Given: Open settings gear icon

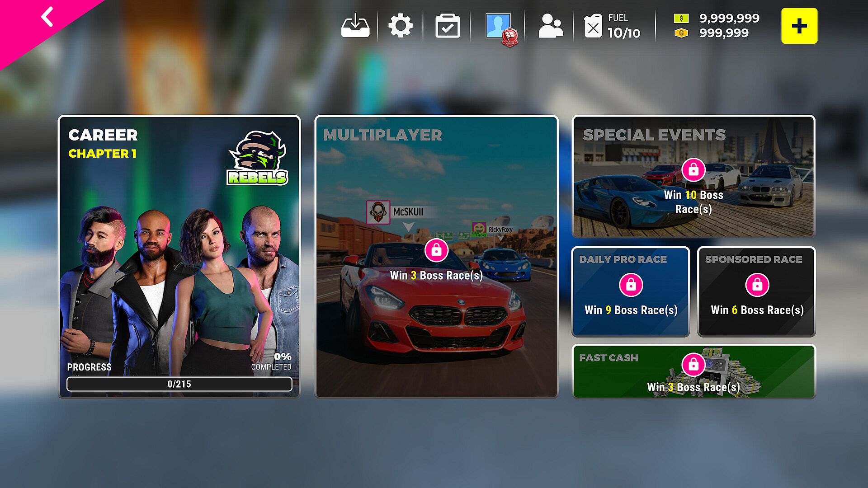Looking at the screenshot, I should click(x=401, y=26).
